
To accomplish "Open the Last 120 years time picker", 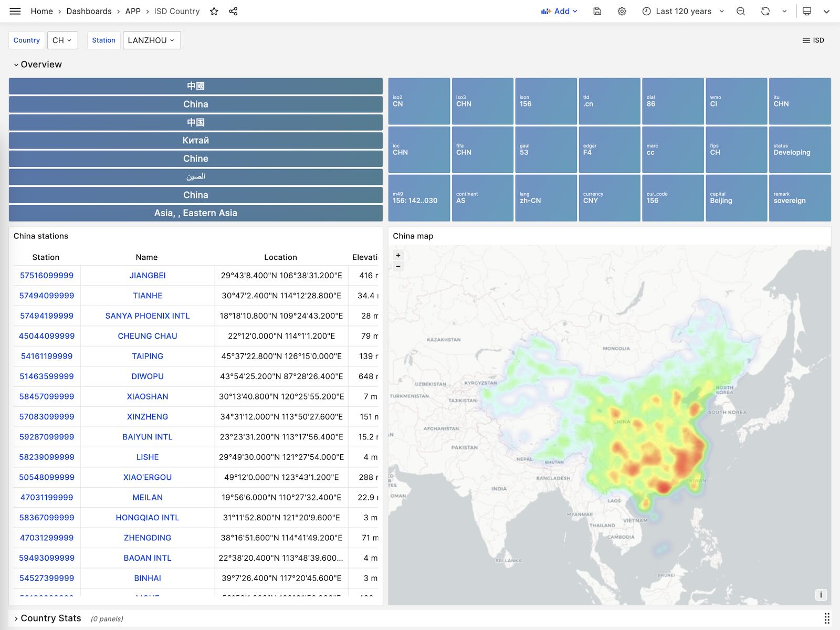I will pyautogui.click(x=683, y=11).
